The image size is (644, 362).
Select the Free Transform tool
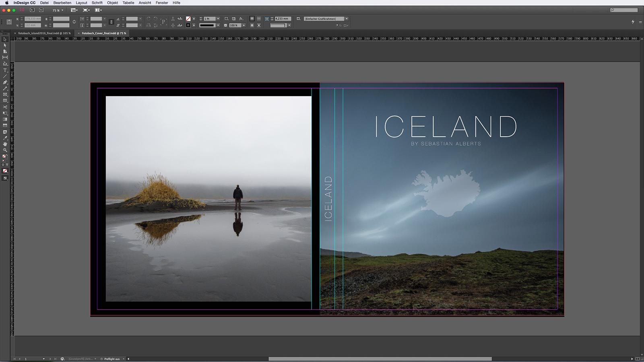tap(5, 113)
